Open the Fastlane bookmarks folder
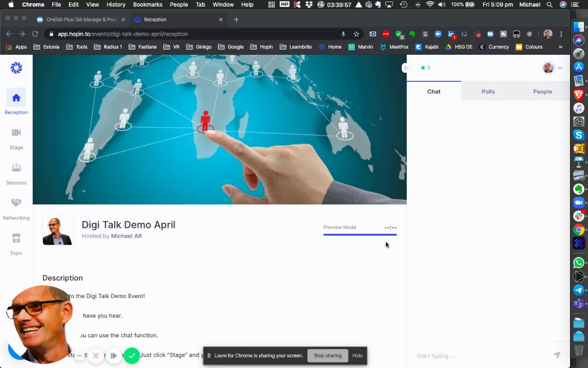This screenshot has height=368, width=588. tap(142, 47)
